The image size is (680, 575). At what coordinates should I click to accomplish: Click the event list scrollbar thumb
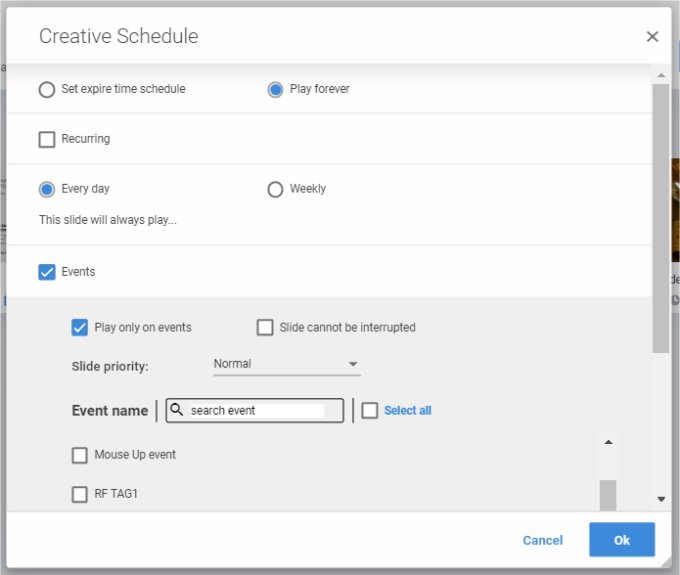[x=608, y=495]
